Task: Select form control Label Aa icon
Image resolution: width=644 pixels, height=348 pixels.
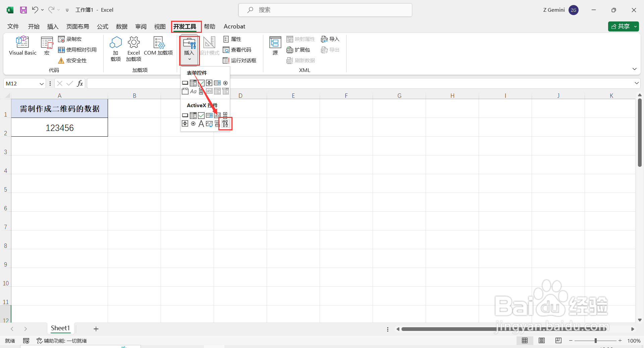Action: 193,91
